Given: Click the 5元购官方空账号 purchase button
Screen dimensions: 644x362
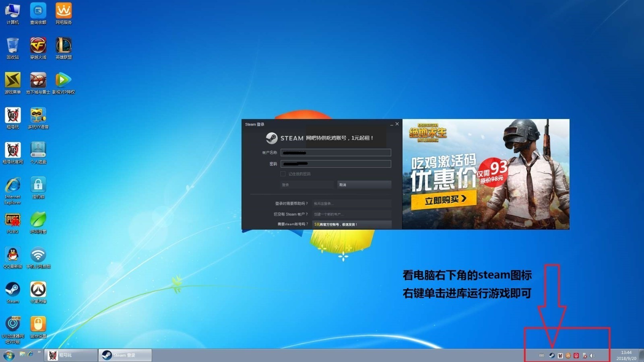Looking at the screenshot, I should coord(352,224).
